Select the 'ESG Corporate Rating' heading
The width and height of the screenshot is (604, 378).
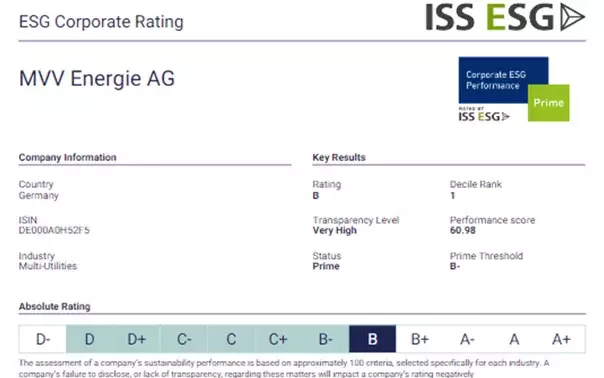pyautogui.click(x=101, y=22)
